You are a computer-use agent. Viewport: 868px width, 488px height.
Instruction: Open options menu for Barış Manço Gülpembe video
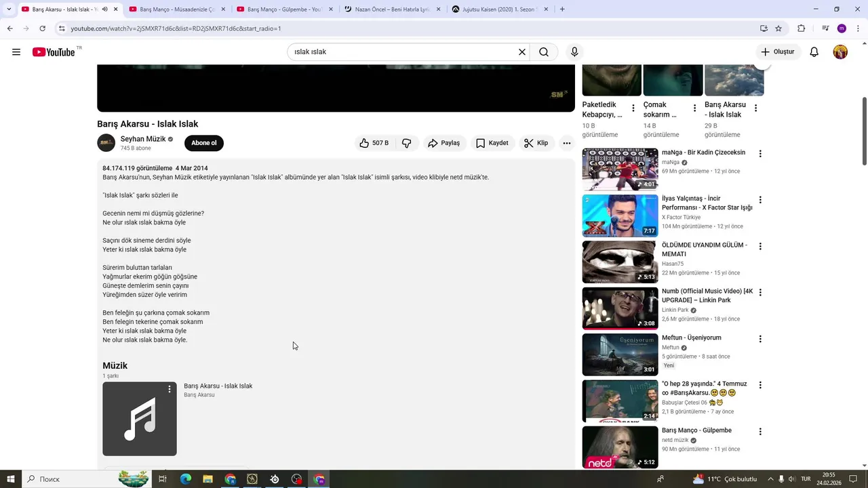click(x=760, y=432)
